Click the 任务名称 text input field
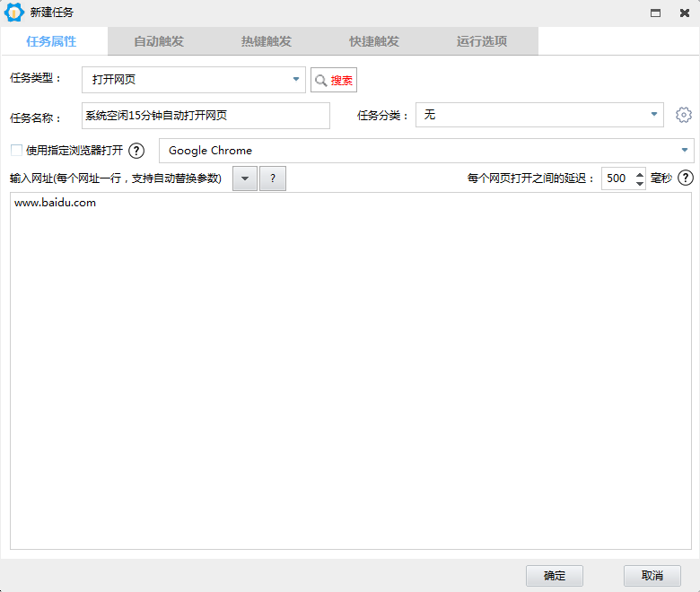Screen dimensions: 700x592 (206, 115)
